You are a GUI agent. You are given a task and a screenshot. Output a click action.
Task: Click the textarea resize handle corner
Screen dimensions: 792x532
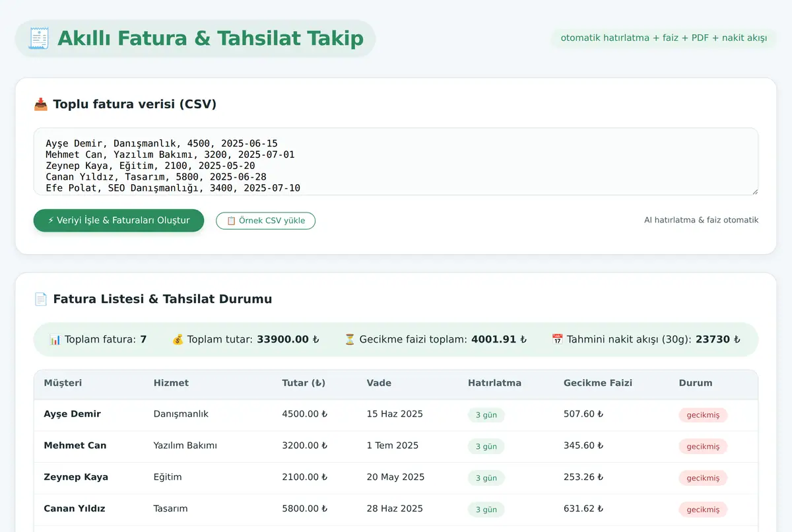pyautogui.click(x=754, y=191)
